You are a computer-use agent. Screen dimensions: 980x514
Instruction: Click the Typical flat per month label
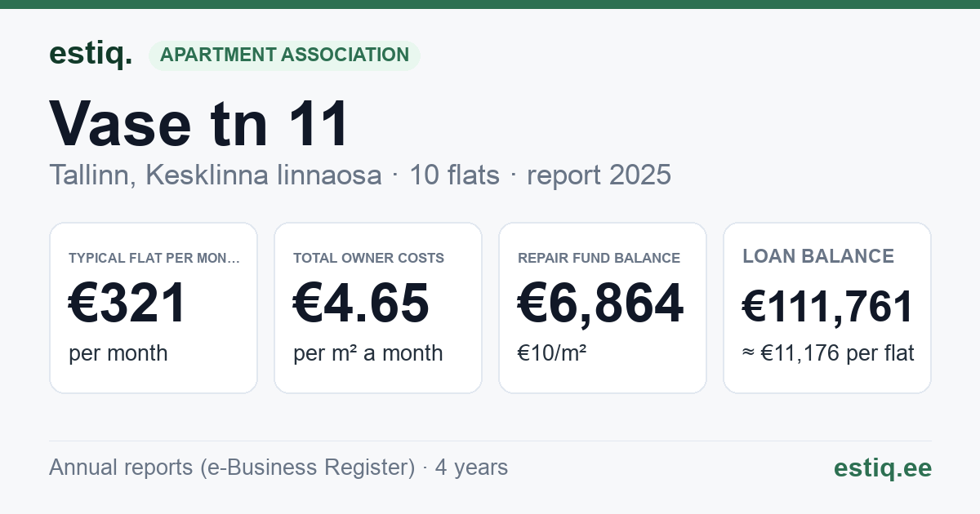coord(154,258)
